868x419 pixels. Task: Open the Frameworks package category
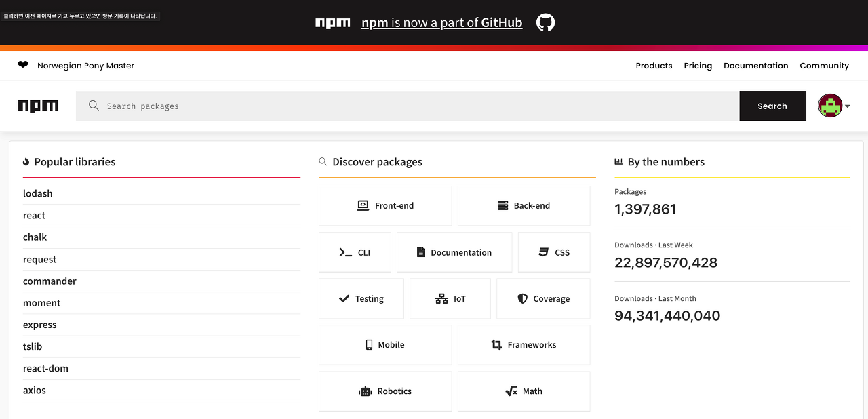tap(524, 344)
